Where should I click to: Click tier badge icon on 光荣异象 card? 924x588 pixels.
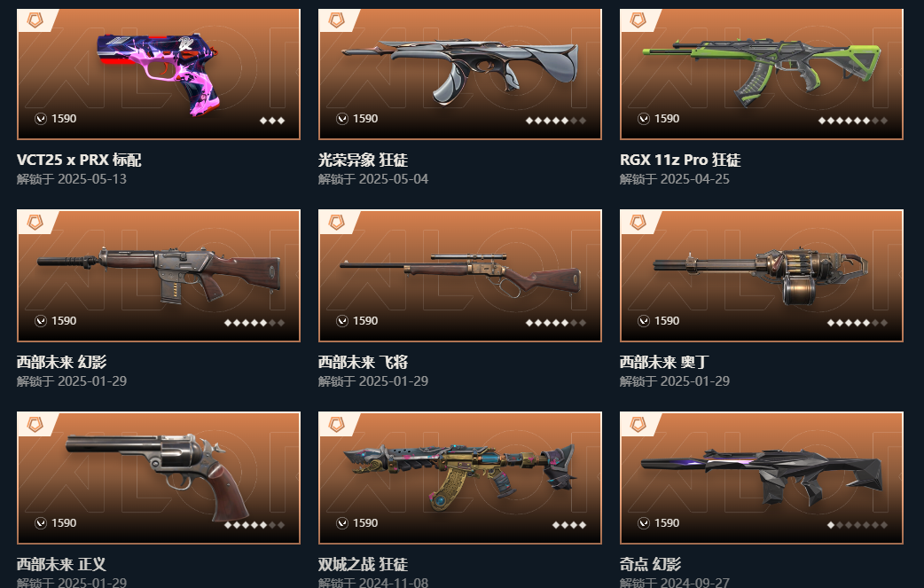[336, 20]
